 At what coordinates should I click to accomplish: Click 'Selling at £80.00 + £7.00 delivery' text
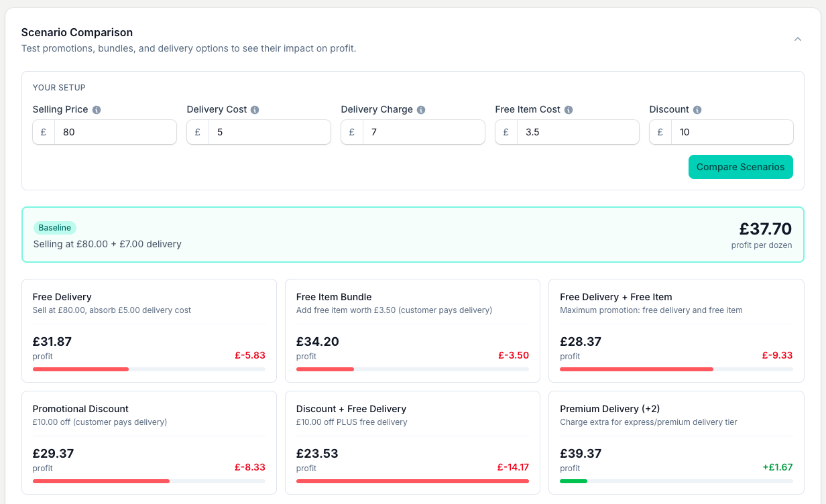(107, 244)
